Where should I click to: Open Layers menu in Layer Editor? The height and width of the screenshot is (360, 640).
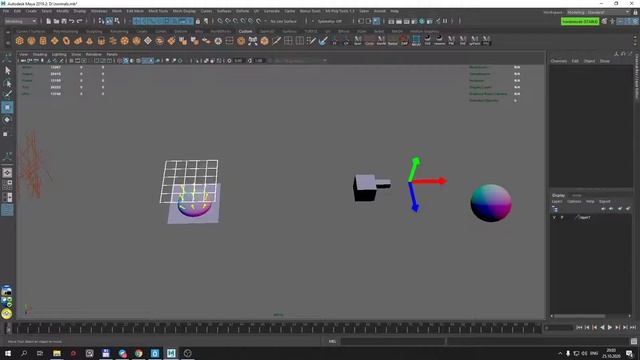click(x=557, y=202)
